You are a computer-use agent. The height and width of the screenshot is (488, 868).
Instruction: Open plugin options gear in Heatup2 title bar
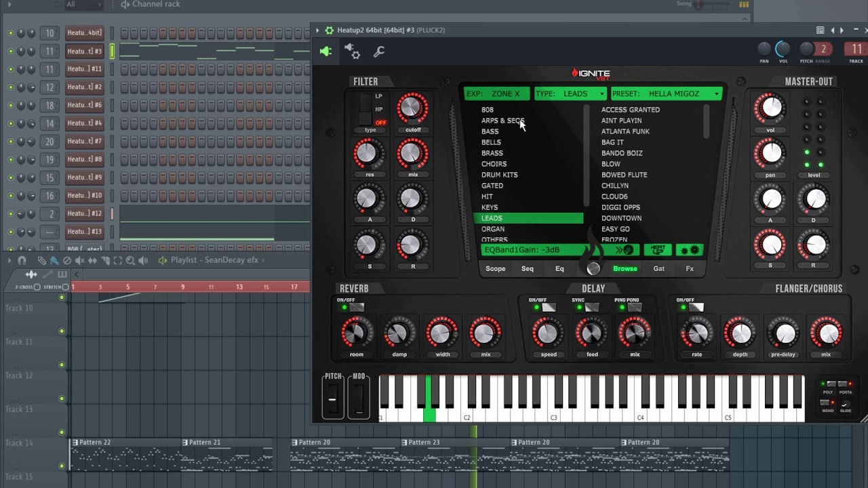pos(330,30)
